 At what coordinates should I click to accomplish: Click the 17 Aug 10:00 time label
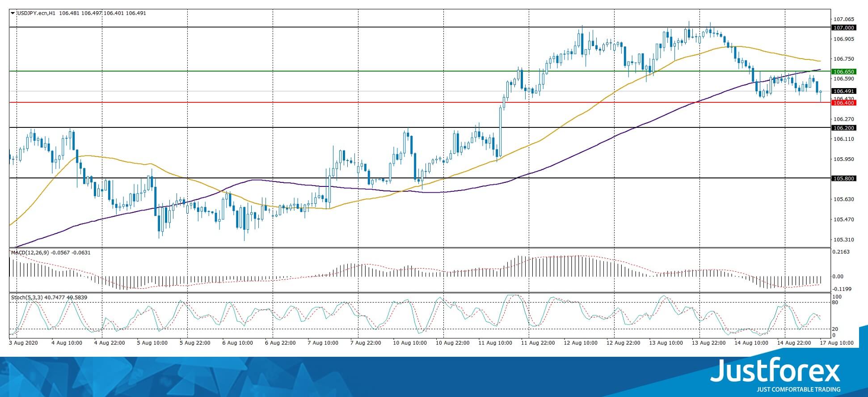coord(836,343)
